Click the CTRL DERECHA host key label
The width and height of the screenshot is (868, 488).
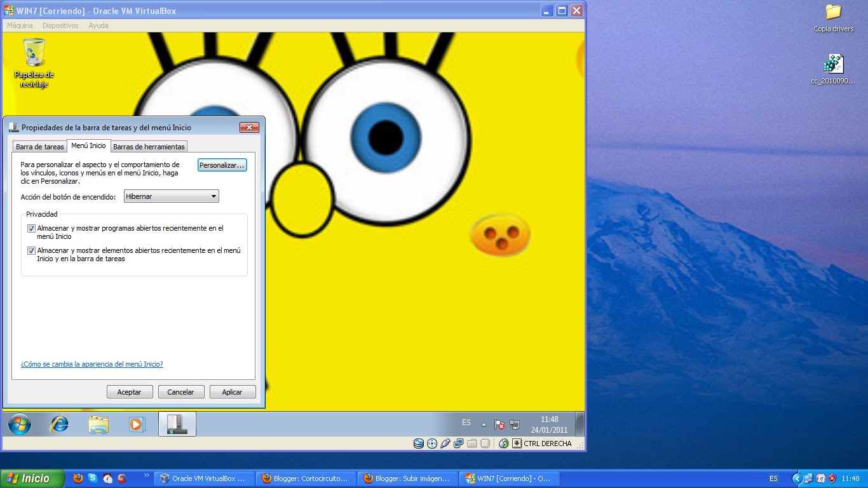click(548, 444)
